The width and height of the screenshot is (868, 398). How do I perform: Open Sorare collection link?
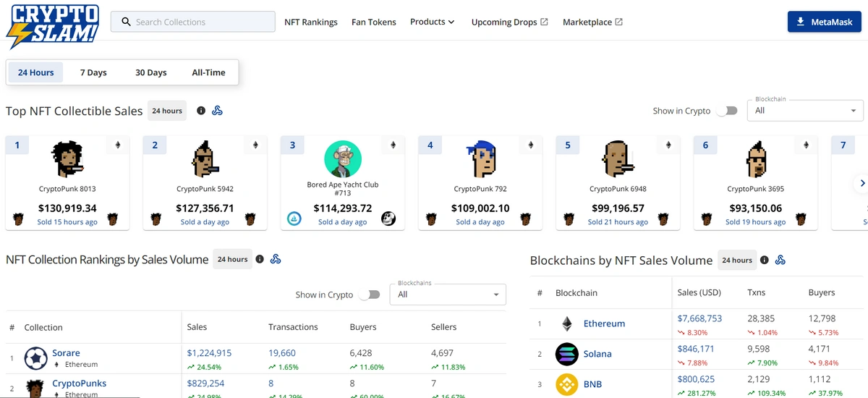[x=66, y=353]
